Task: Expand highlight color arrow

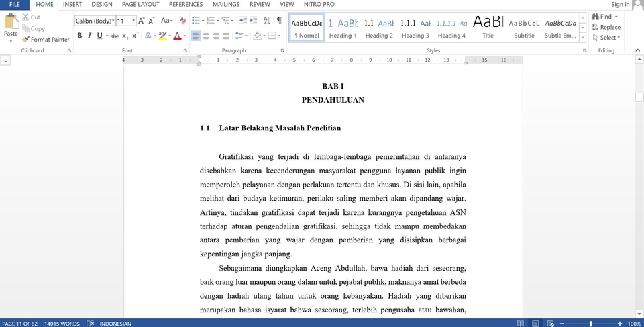Action: click(x=170, y=36)
